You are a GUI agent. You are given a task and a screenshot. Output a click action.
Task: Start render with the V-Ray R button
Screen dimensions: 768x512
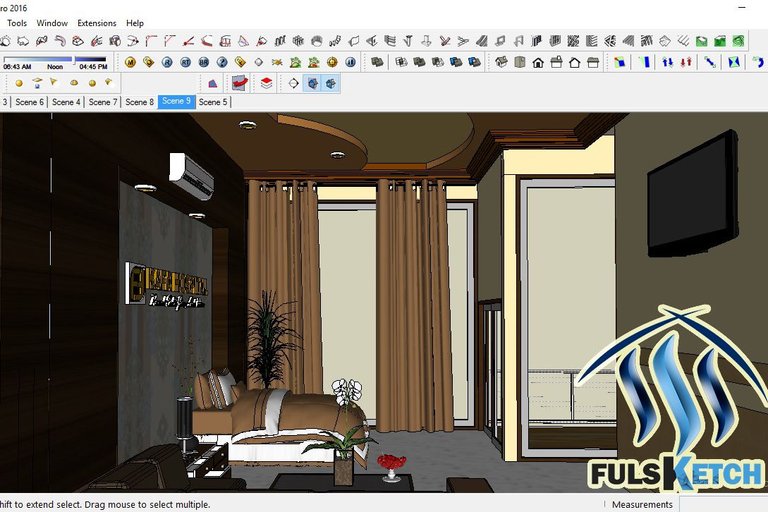[x=167, y=62]
